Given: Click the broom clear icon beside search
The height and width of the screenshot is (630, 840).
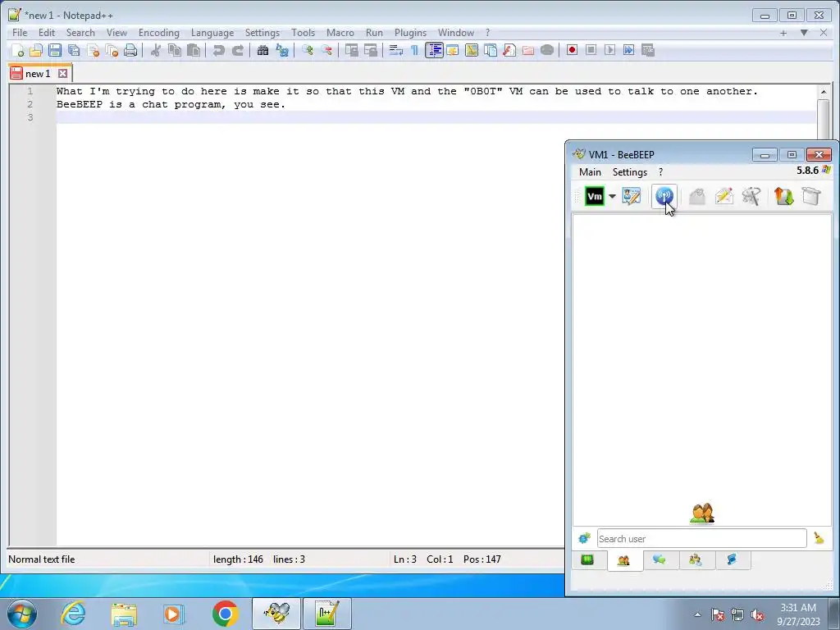Looking at the screenshot, I should tap(819, 538).
